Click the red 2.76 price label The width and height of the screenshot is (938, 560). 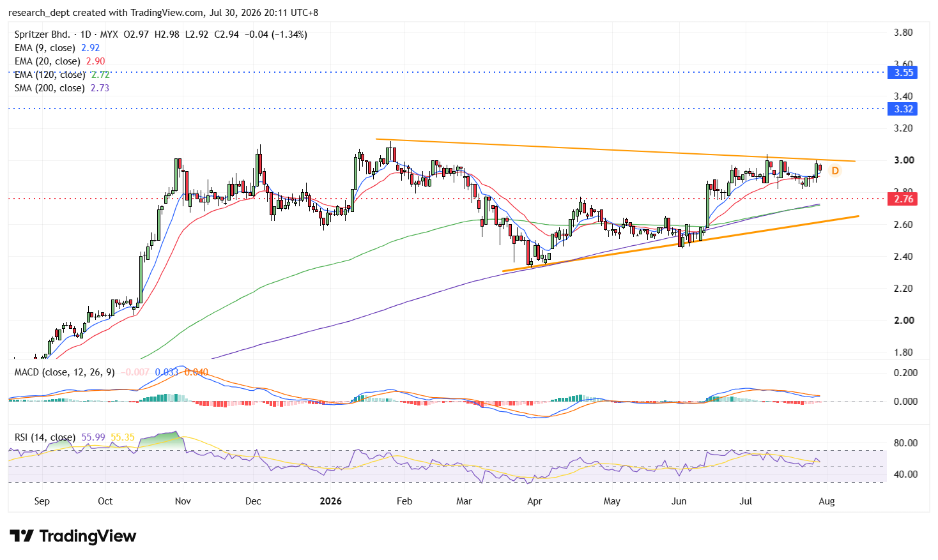[903, 199]
